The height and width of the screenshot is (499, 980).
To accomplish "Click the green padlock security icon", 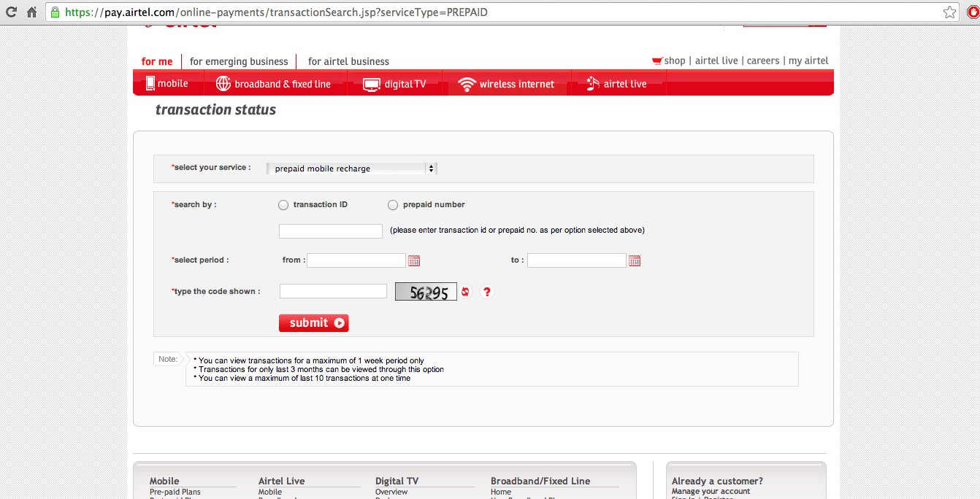I will tap(55, 12).
